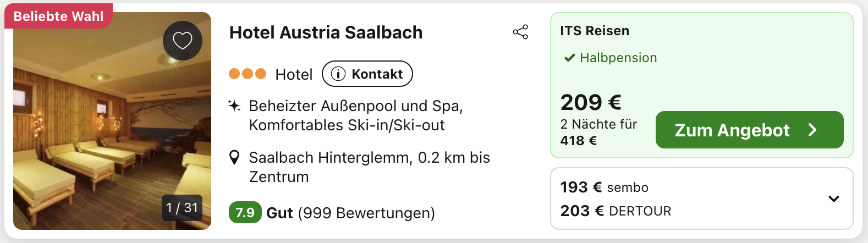Click the 7.9 rating badge

[x=245, y=213]
